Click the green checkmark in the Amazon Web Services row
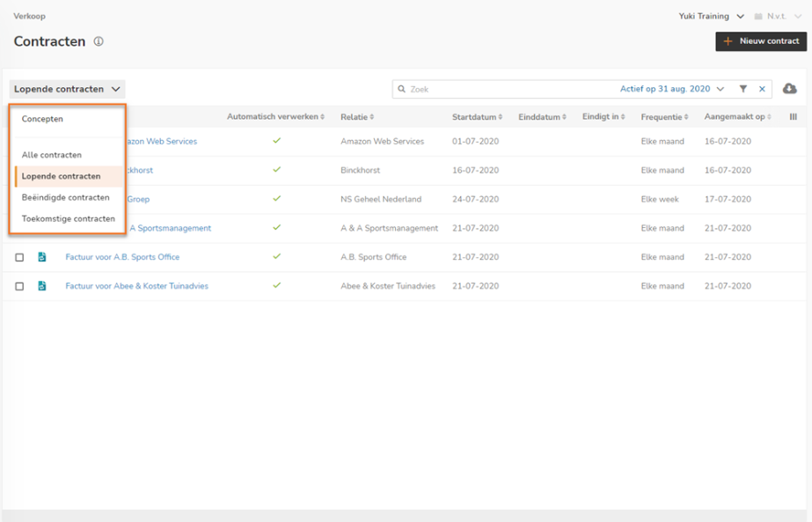Viewport: 812px width, 522px height. pyautogui.click(x=277, y=141)
